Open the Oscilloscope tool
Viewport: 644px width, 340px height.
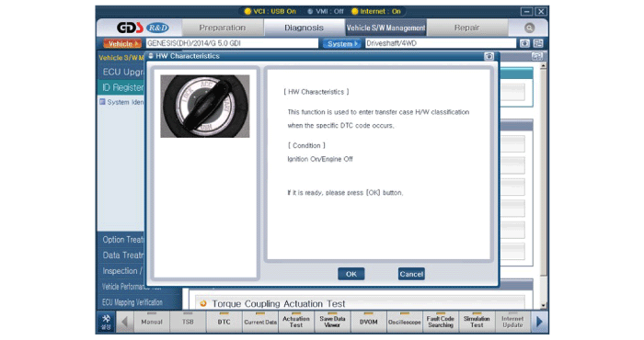coord(404,322)
